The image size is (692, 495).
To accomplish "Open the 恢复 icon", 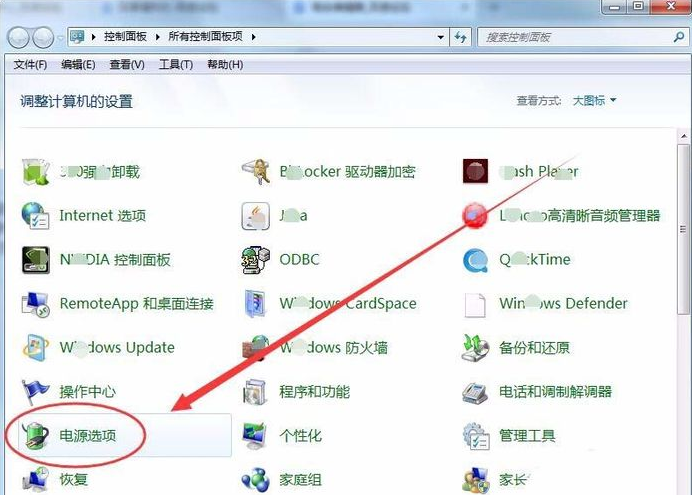I will [35, 480].
